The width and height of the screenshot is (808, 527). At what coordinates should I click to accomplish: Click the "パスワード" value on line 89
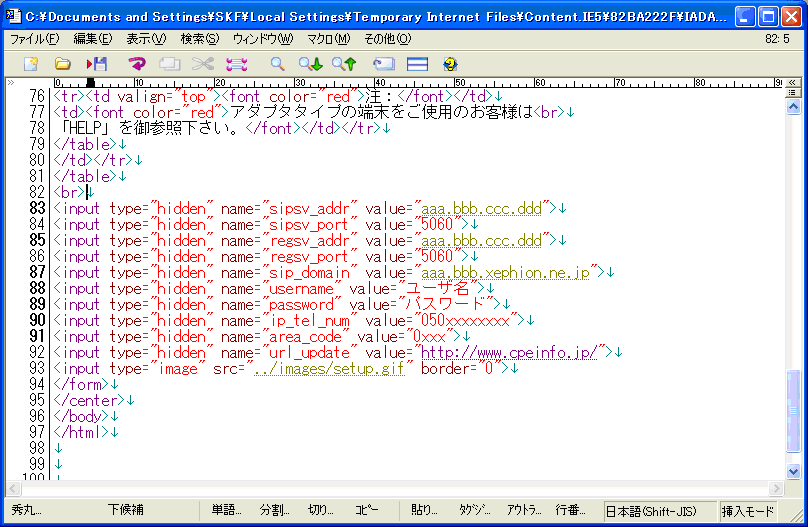pyautogui.click(x=446, y=304)
